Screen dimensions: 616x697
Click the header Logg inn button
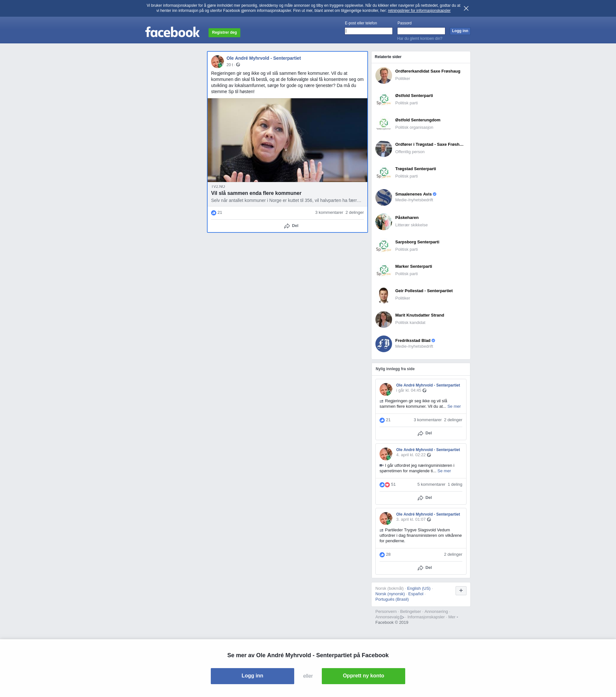(460, 31)
